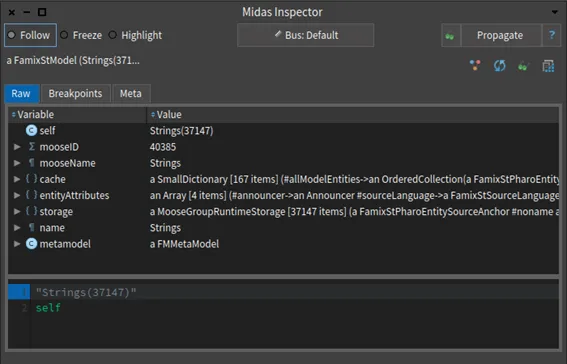Switch to the Breakpoints tab
This screenshot has height=364, width=567.
[75, 94]
